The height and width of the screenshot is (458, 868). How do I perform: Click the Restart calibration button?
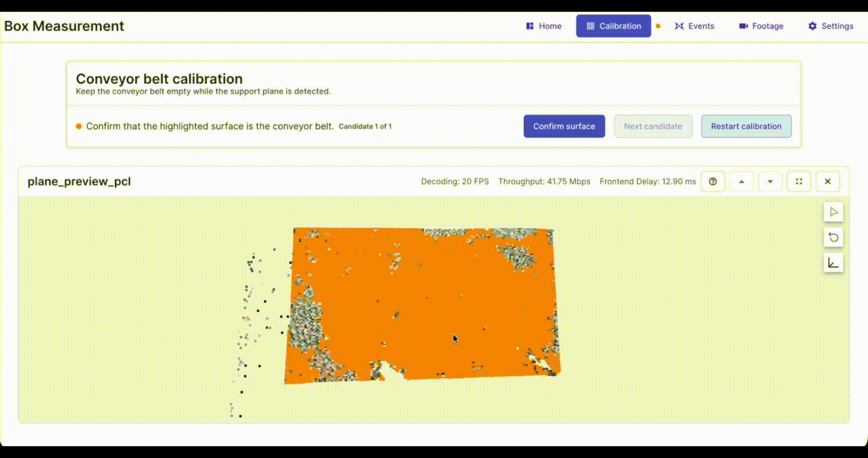pos(746,126)
